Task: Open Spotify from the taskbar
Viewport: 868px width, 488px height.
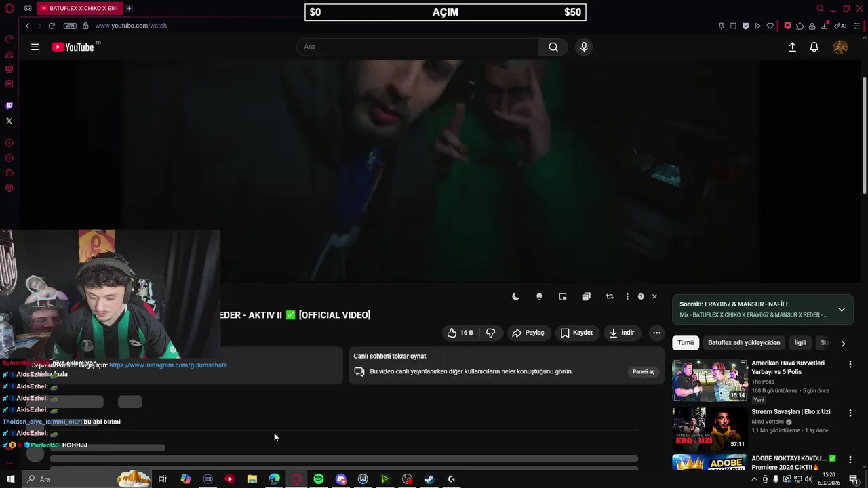Action: (319, 479)
